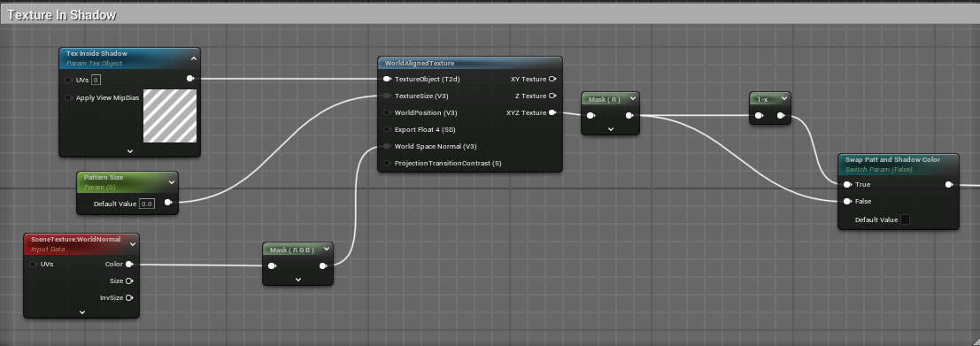Toggle Mask (R) header dropdown arrow

pos(632,99)
